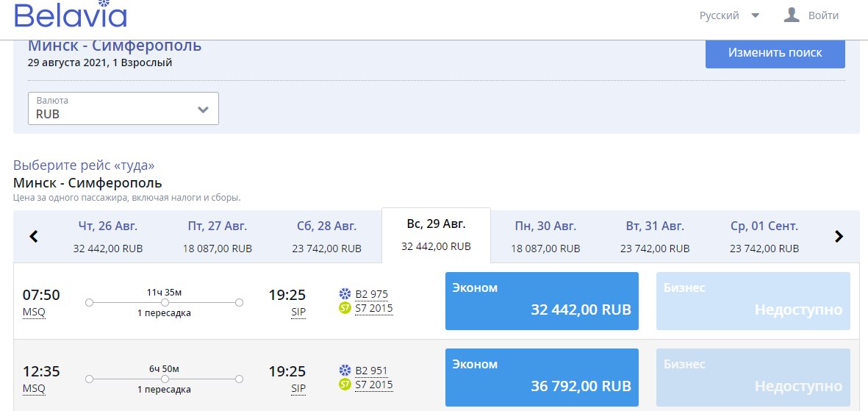Click the user profile icon beside Войти
Image resolution: width=868 pixels, height=411 pixels.
(x=792, y=15)
